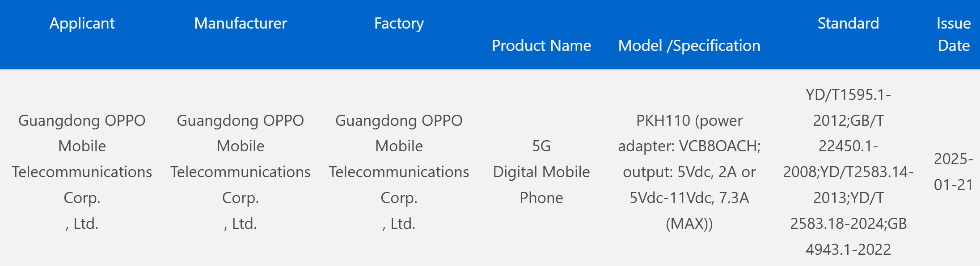Screen dimensions: 980x266
Task: Select the Factory column header
Action: [x=399, y=23]
